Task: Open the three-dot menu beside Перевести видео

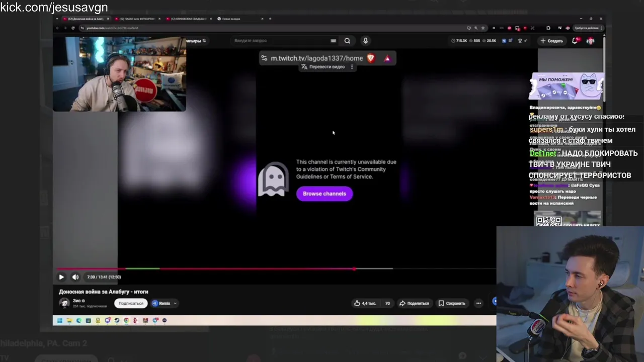Action: [x=352, y=67]
